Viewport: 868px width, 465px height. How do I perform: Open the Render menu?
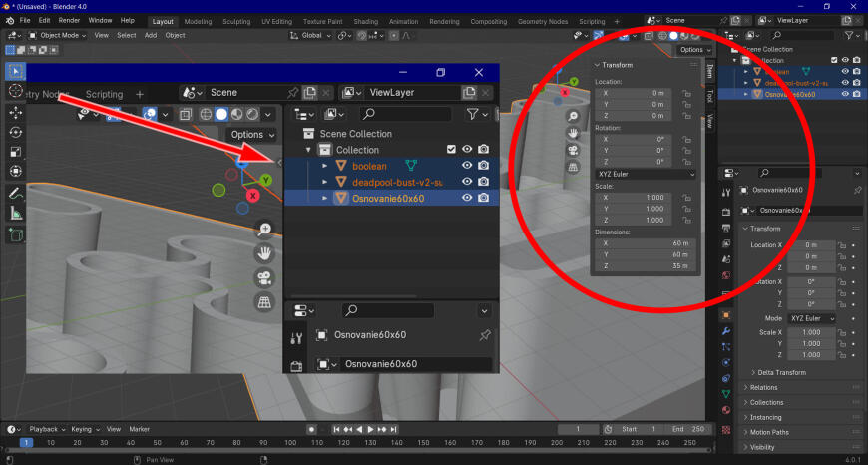[x=69, y=21]
